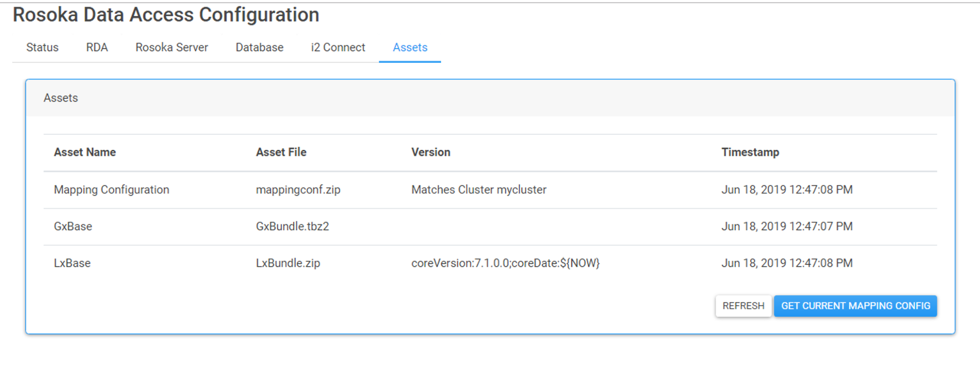Open the Status tab
This screenshot has width=980, height=381.
[x=42, y=47]
